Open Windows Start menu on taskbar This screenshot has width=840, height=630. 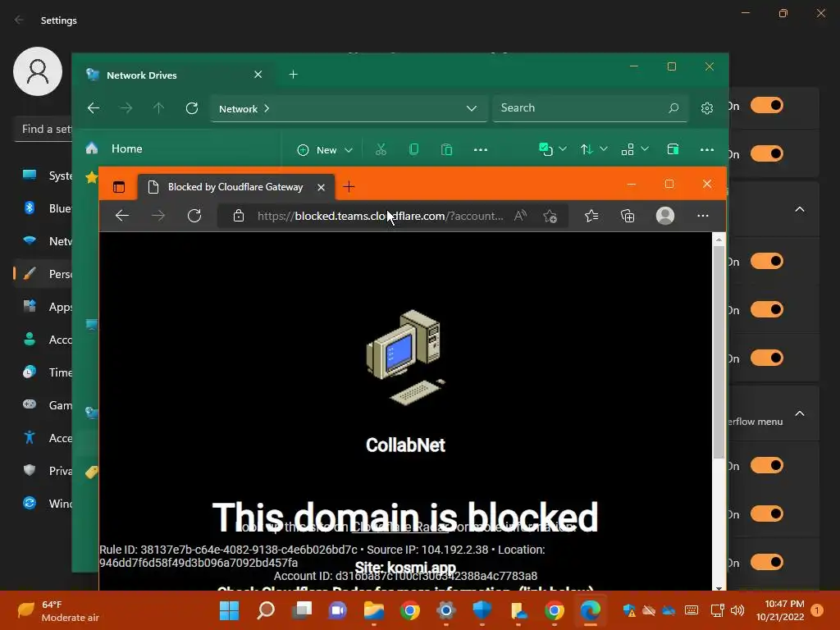[x=230, y=610]
